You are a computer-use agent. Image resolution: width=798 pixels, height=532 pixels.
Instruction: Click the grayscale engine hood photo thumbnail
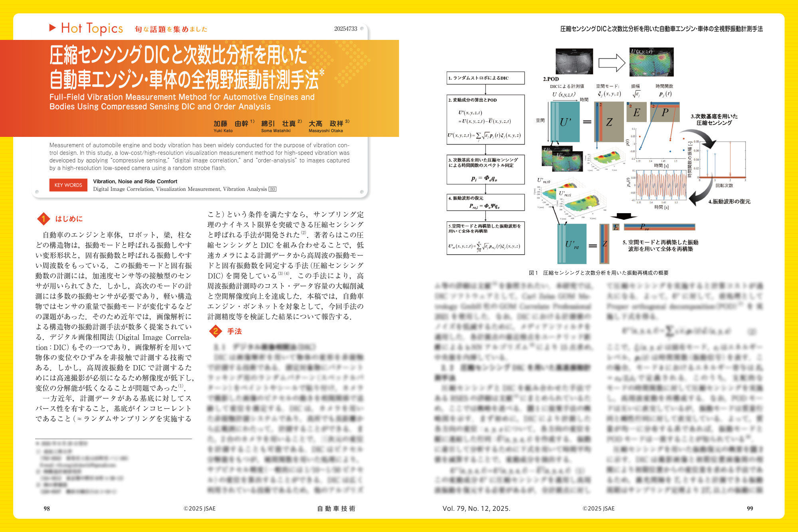pos(574,61)
